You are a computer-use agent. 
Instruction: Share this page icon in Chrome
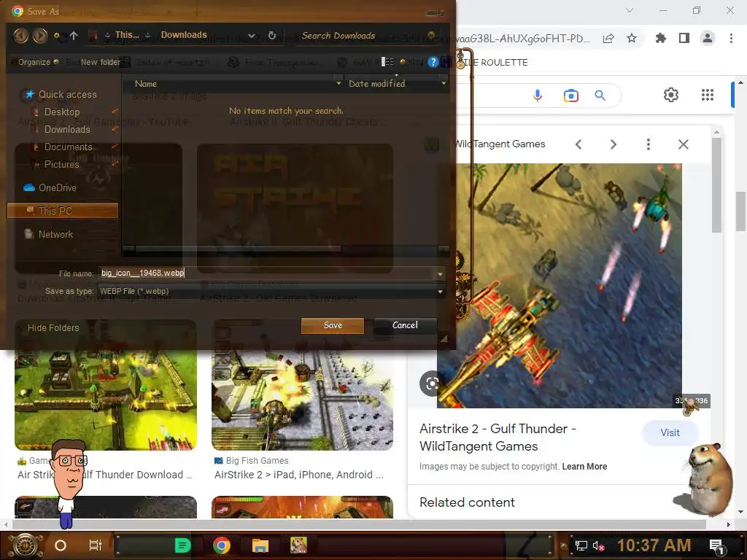coord(608,39)
